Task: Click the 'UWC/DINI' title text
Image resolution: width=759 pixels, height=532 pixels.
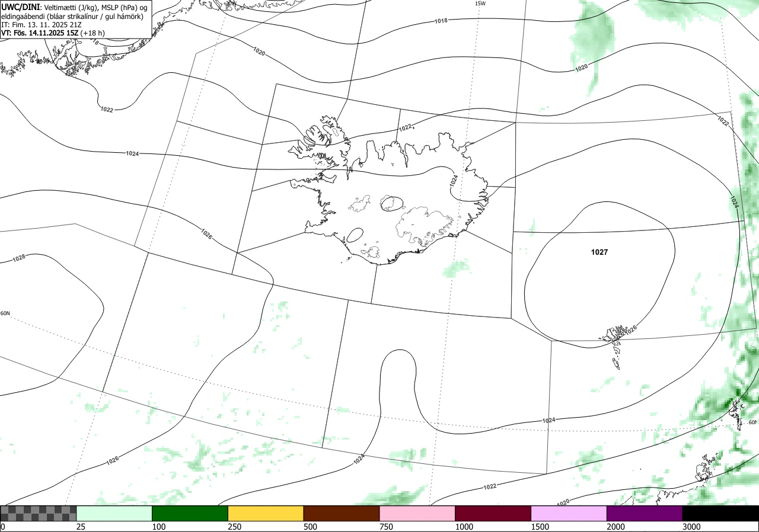Action: [20, 7]
